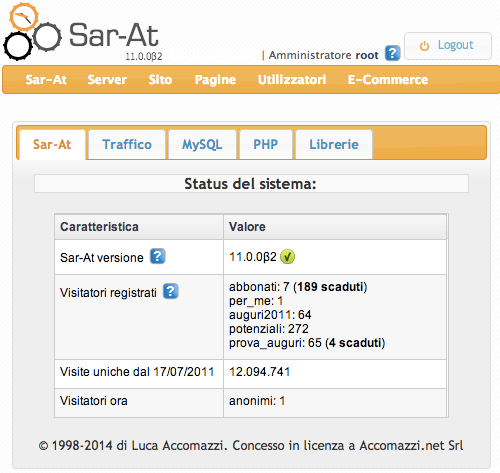This screenshot has height=473, width=500.
Task: Click help icon next to Sar-At versione
Action: tap(157, 256)
